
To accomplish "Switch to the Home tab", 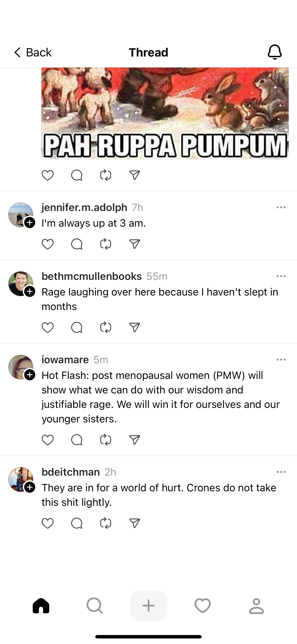I will [x=41, y=606].
